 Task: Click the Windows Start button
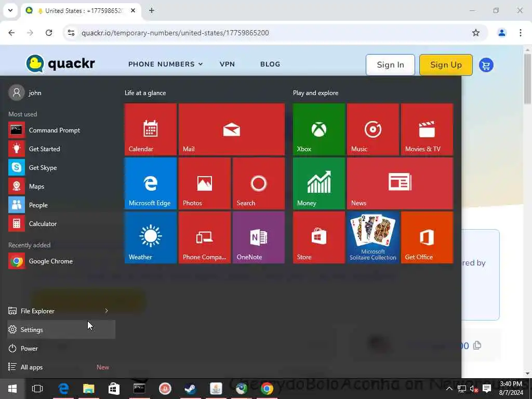[12, 389]
